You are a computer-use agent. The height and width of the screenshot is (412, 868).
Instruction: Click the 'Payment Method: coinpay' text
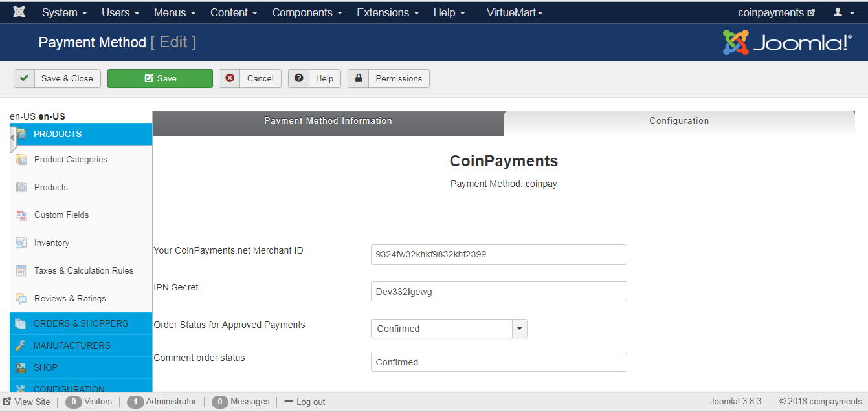point(504,184)
